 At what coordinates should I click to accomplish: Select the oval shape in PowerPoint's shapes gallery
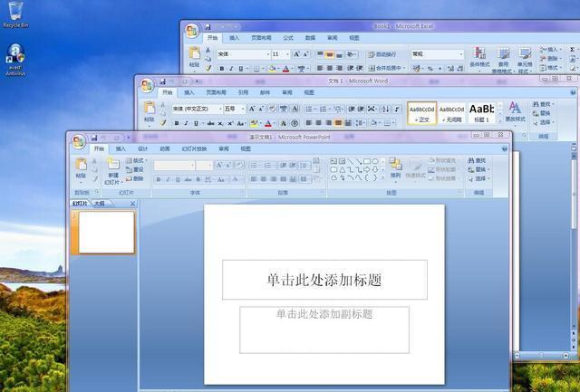[375, 161]
